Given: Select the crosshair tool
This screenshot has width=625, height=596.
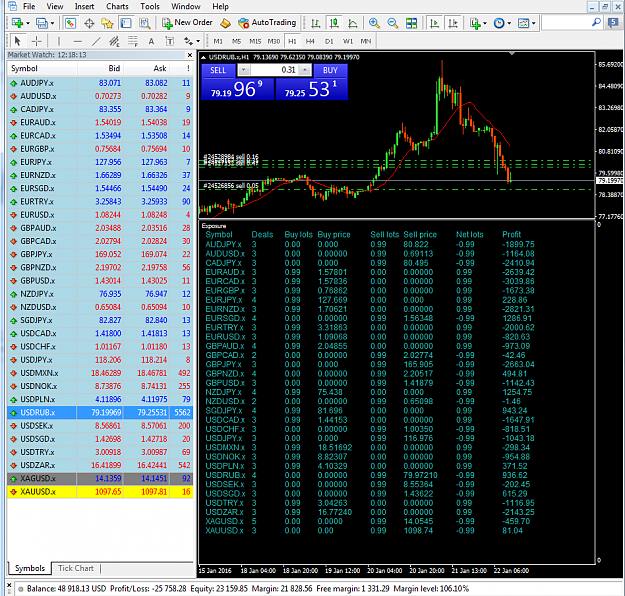Looking at the screenshot, I should (36, 41).
